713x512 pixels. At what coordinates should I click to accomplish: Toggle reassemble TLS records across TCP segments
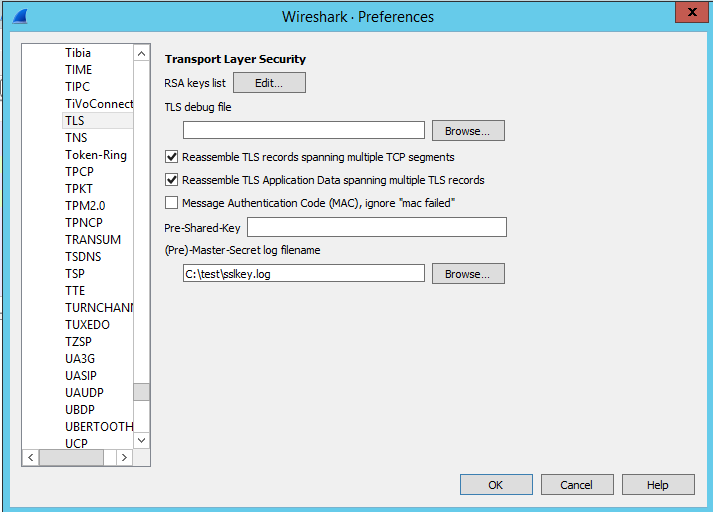pyautogui.click(x=171, y=157)
